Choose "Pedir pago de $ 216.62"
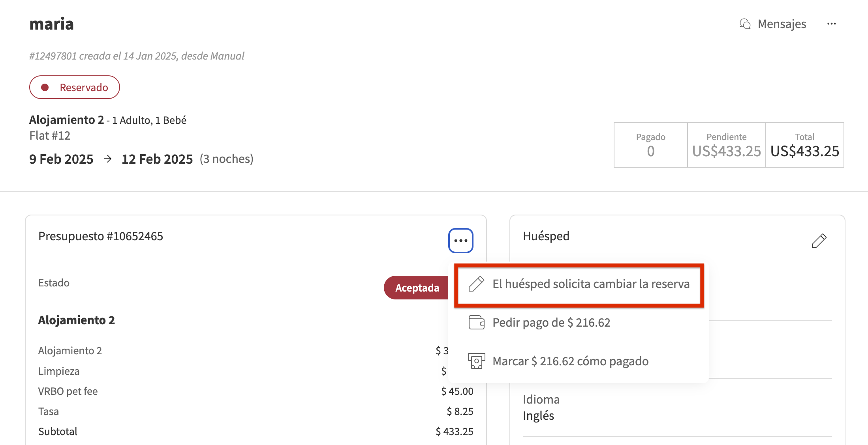 (x=551, y=322)
